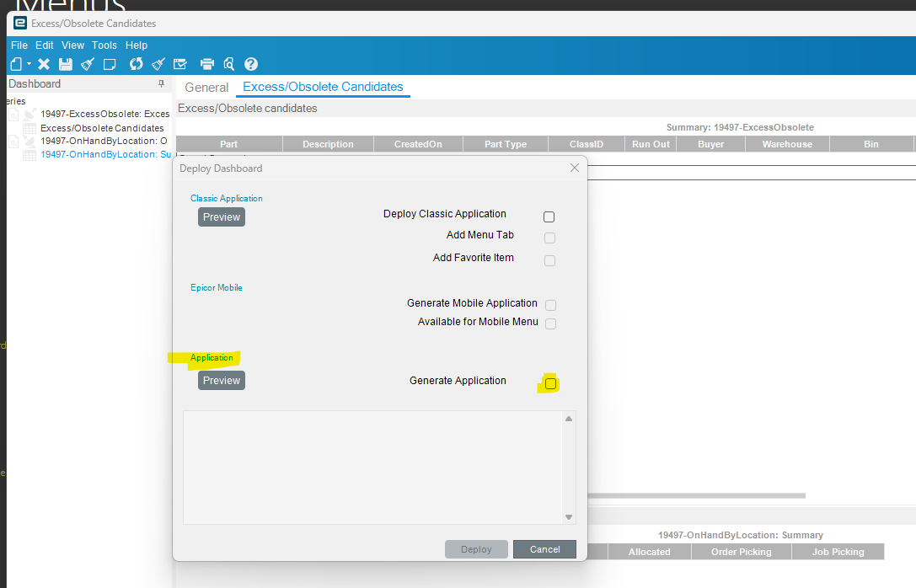
Task: Open the Print icon on the toolbar
Action: point(207,63)
